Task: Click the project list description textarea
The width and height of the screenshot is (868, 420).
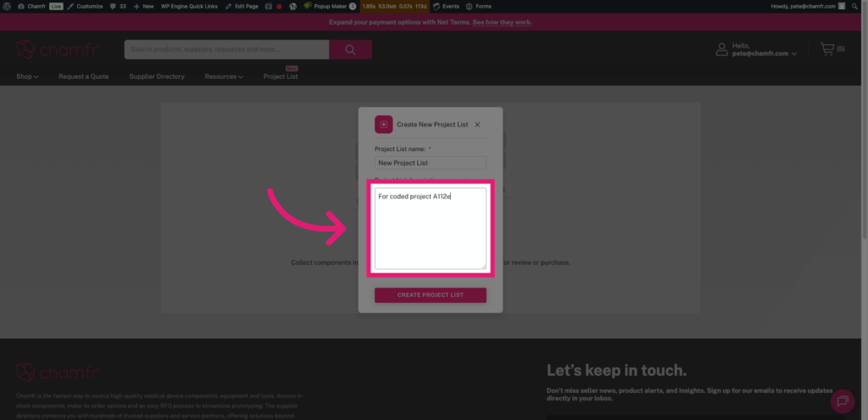Action: (x=430, y=228)
